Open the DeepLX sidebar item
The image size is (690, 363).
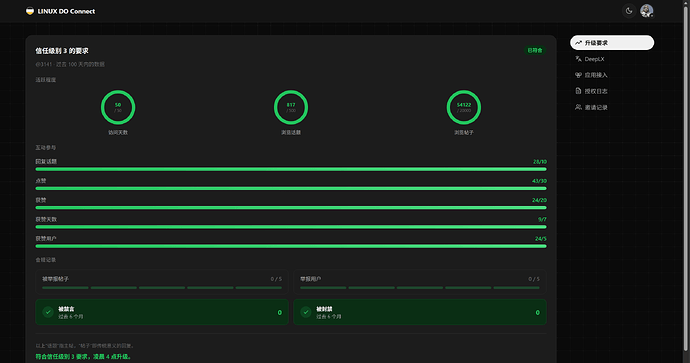tap(612, 59)
